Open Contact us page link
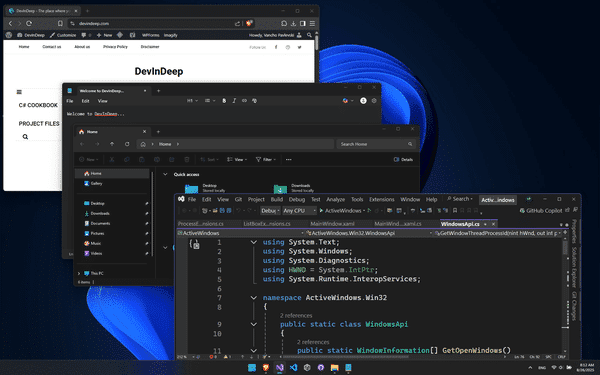 coord(52,47)
